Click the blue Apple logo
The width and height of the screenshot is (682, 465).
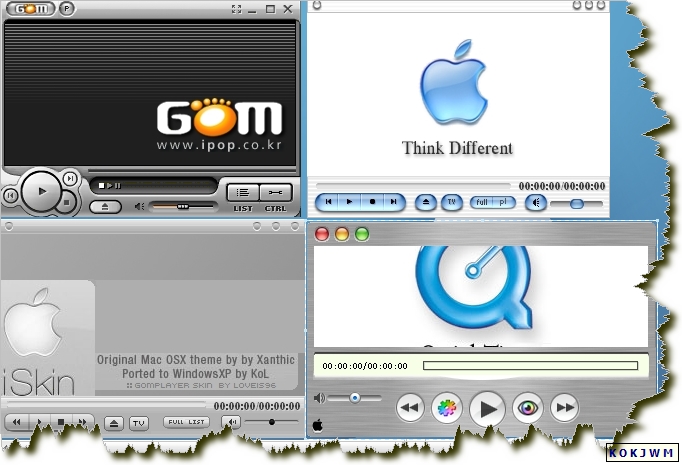[454, 83]
